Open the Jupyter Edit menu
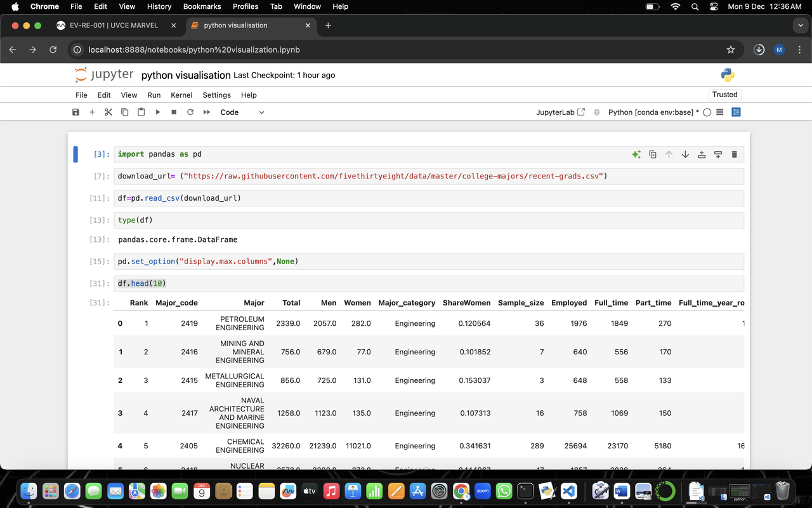This screenshot has width=812, height=508. 104,95
